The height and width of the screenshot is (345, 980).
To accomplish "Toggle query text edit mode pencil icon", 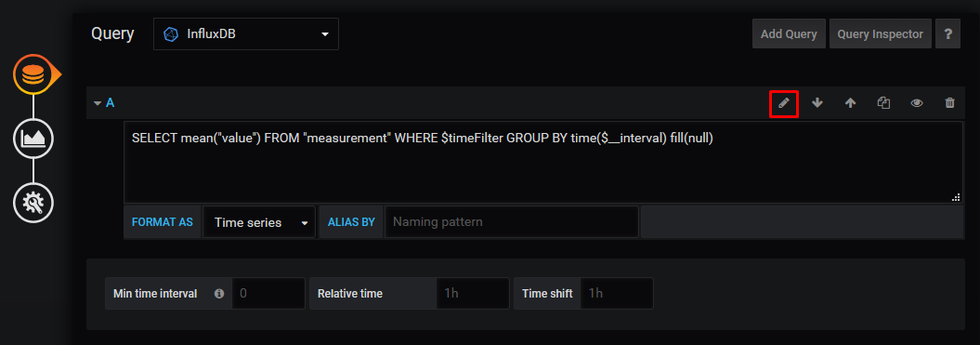I will point(784,102).
